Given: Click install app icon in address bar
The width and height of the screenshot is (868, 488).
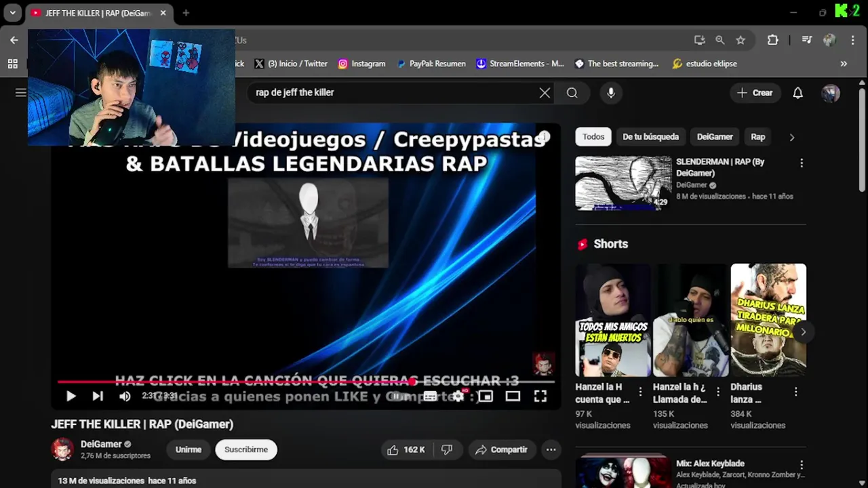Looking at the screenshot, I should pos(699,40).
